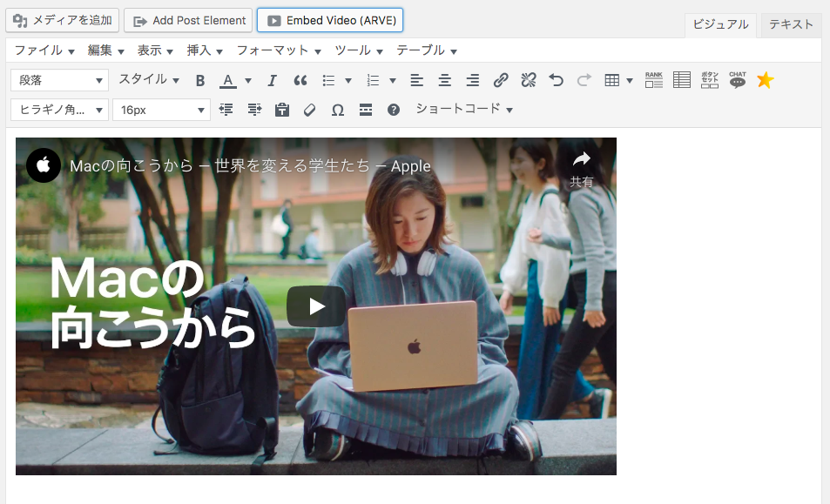Image resolution: width=830 pixels, height=504 pixels.
Task: Open the numbered list style dropdown arrow
Action: [393, 81]
